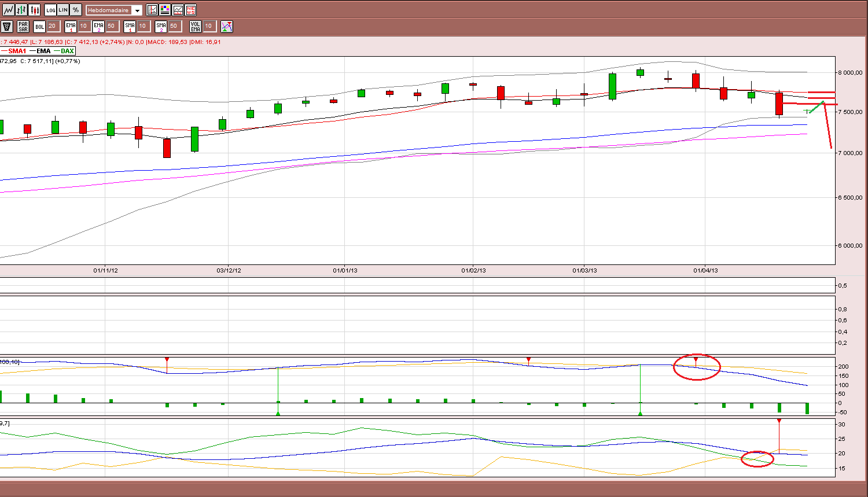868x497 pixels.
Task: Click the buy/sell signals icon
Action: [227, 26]
